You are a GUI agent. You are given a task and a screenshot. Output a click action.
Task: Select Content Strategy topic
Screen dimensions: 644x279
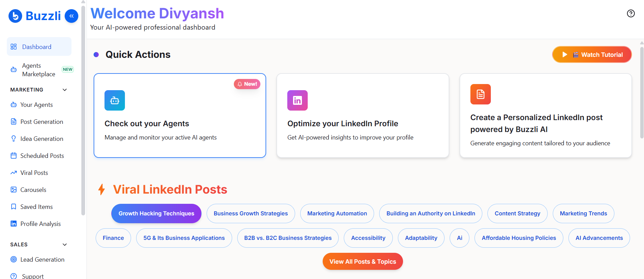[517, 213]
